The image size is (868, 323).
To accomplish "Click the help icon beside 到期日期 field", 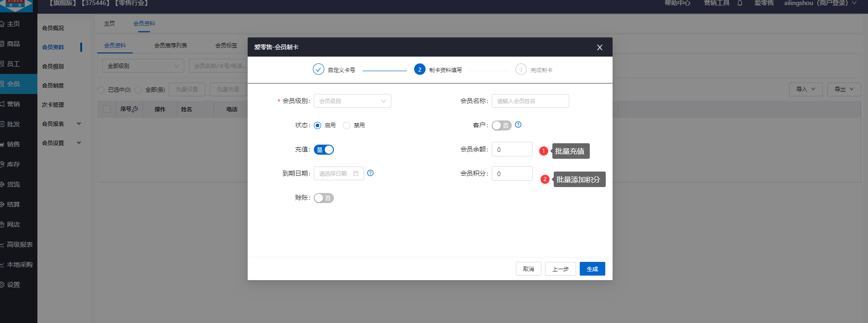I will (370, 173).
